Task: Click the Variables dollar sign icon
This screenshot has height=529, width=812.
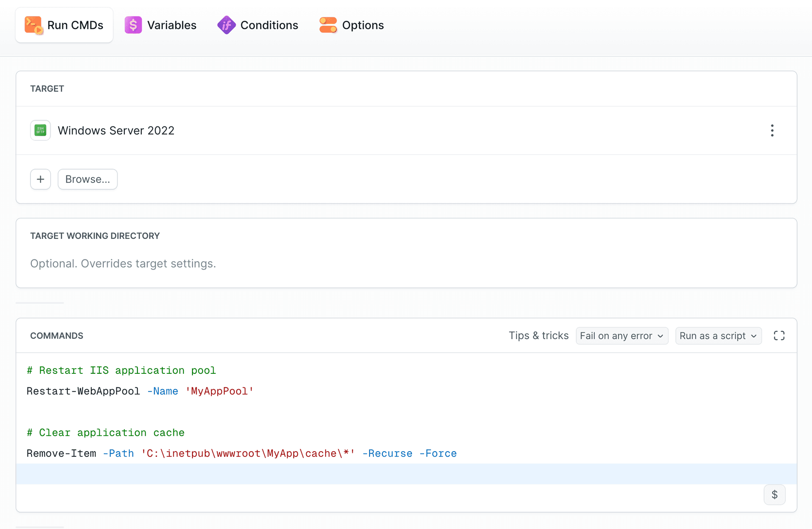Action: click(133, 25)
